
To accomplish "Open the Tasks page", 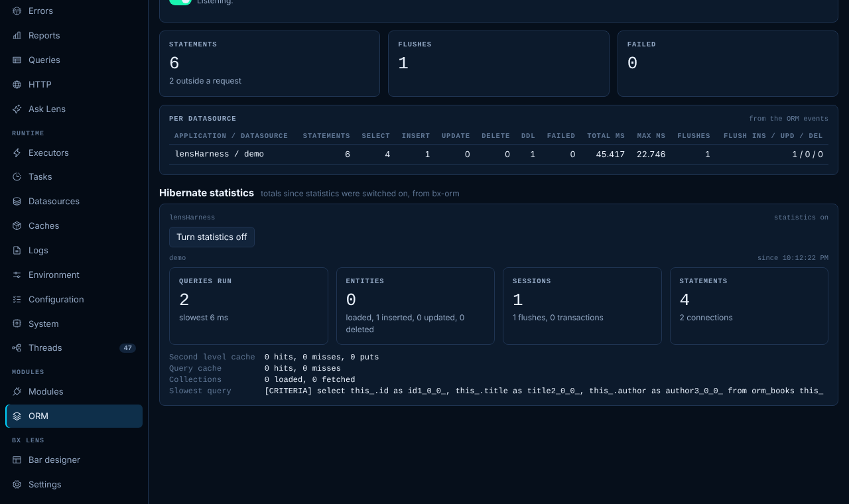I will [74, 177].
